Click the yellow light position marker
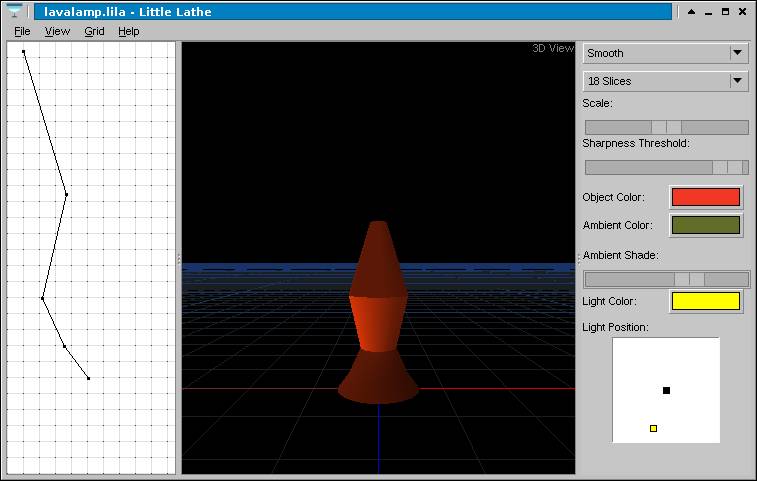Image resolution: width=757 pixels, height=481 pixels. 653,428
